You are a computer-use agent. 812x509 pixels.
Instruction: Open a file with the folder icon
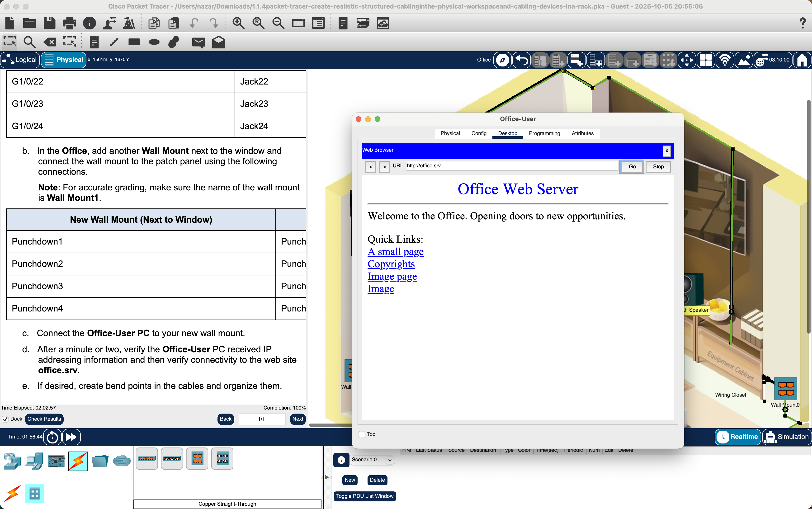tap(30, 23)
